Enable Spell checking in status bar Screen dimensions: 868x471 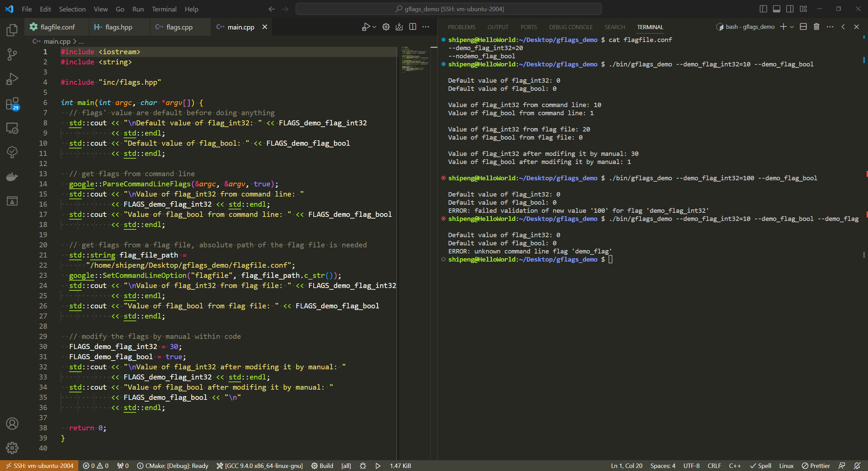(x=761, y=466)
